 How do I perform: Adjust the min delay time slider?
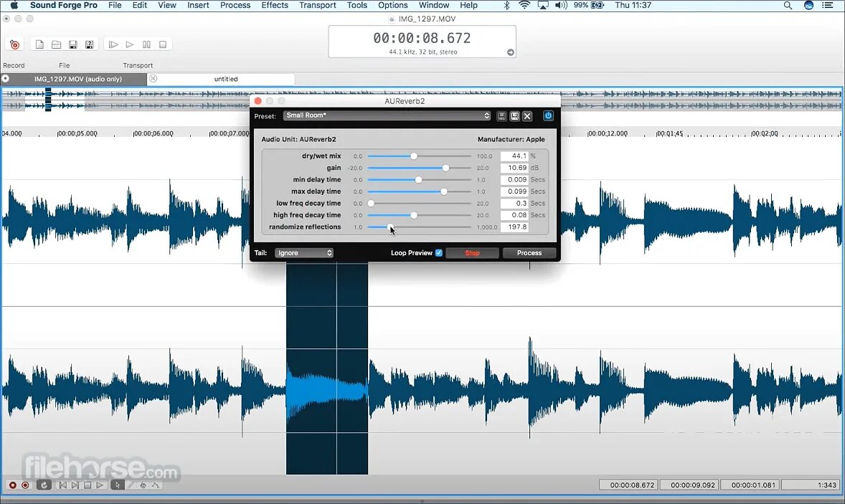pyautogui.click(x=418, y=180)
